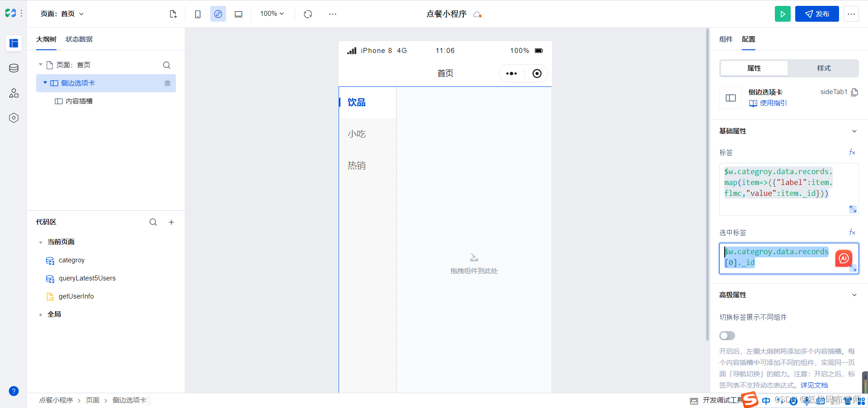Click the 发布 publish button
Viewport: 868px width, 408px height.
click(817, 14)
